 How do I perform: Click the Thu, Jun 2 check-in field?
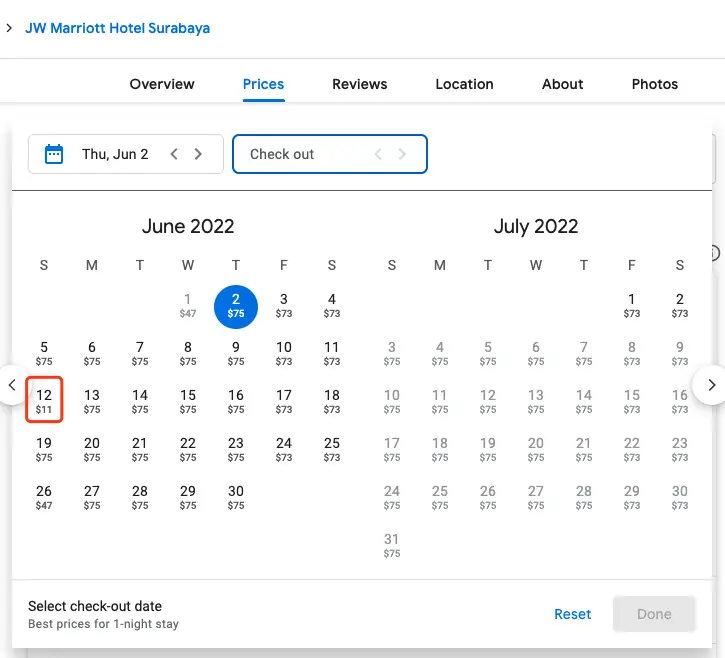[115, 154]
